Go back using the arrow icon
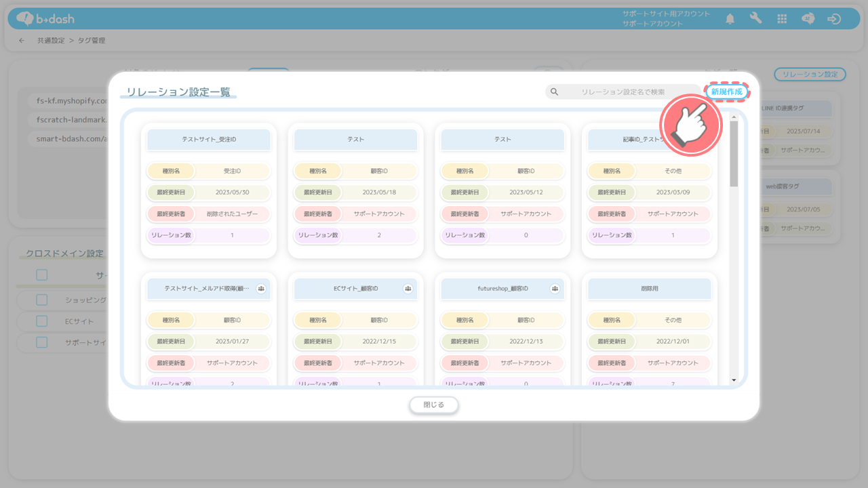The image size is (868, 488). click(22, 41)
